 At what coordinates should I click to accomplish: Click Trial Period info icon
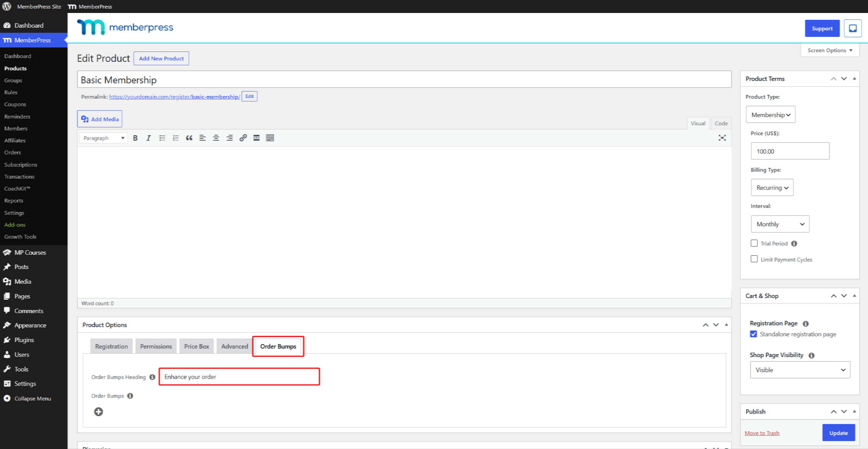click(x=794, y=243)
